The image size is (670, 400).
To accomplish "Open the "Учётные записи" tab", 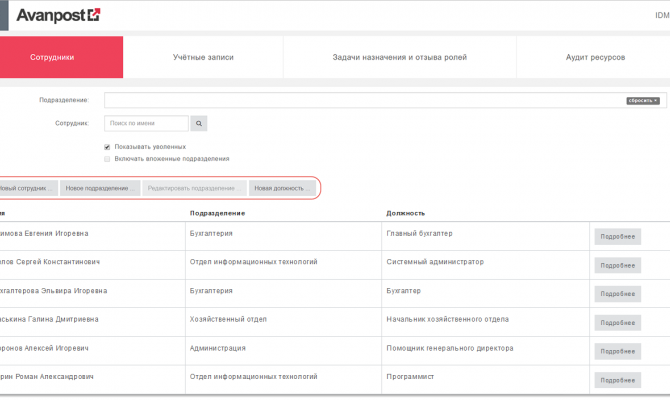I will point(203,58).
